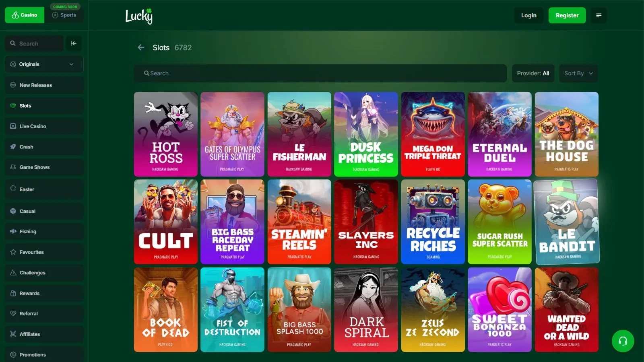The image size is (644, 362).
Task: Collapse the sidebar with the arrow icon
Action: click(x=74, y=43)
